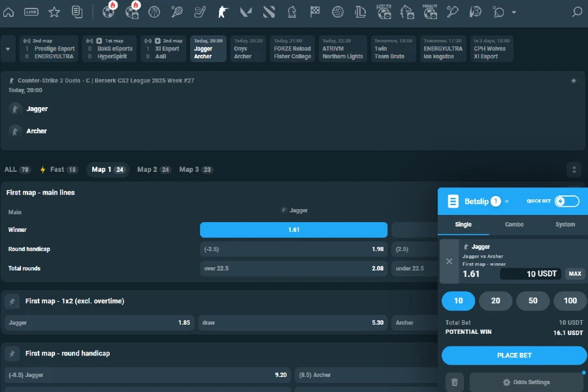Image resolution: width=588 pixels, height=392 pixels.
Task: Open search using the magnifier icon
Action: coord(576,12)
